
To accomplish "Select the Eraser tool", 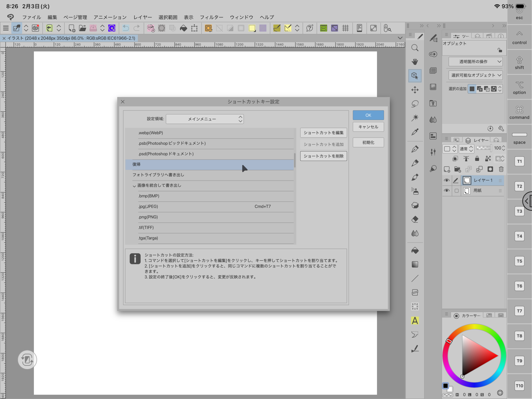I will point(415,220).
